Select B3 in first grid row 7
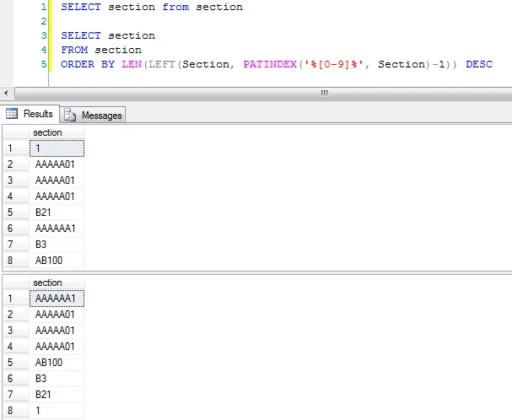The width and height of the screenshot is (512, 420). tap(57, 245)
